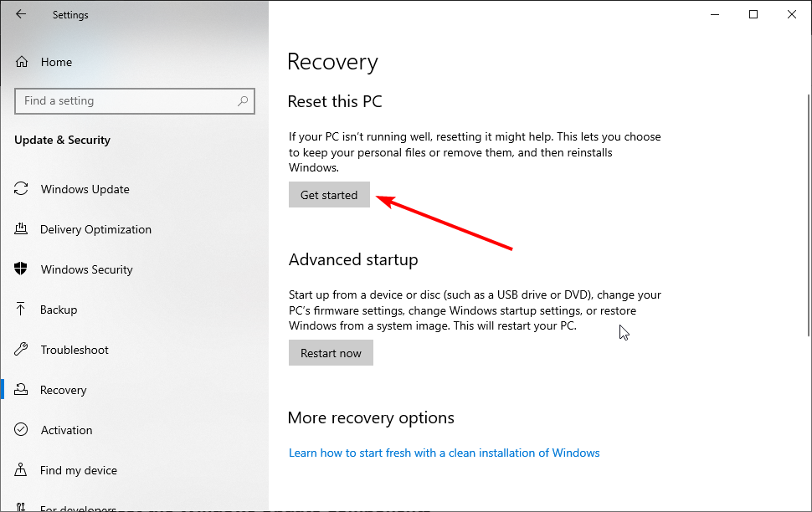Click the Find my device icon
Viewport: 812px width, 512px height.
coord(22,470)
